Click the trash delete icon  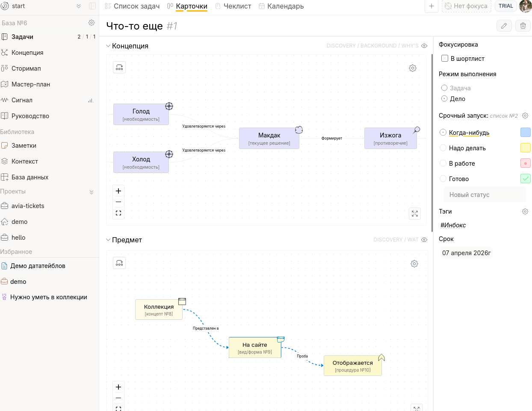pyautogui.click(x=523, y=26)
